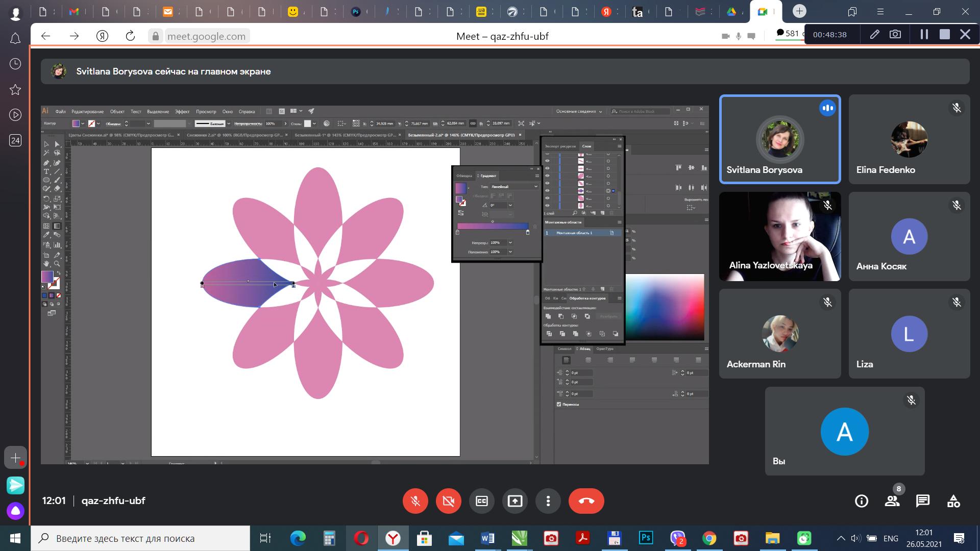Image resolution: width=980 pixels, height=551 pixels.
Task: Click the Liza participant avatar
Action: click(x=909, y=334)
